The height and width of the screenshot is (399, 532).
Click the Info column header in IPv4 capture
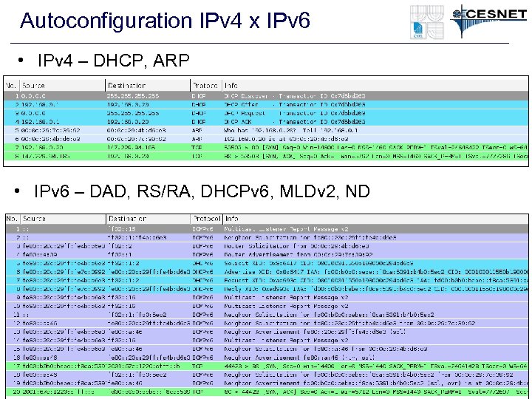point(375,86)
